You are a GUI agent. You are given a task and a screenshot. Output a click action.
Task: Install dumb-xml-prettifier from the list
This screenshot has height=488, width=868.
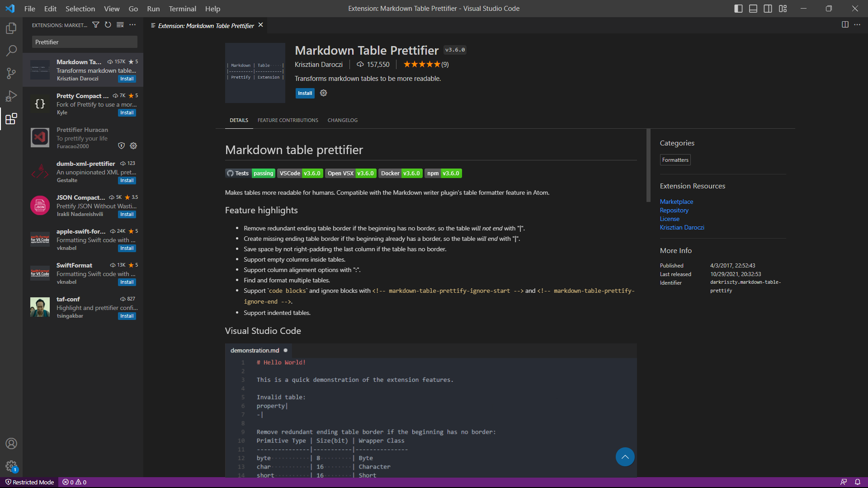point(127,181)
